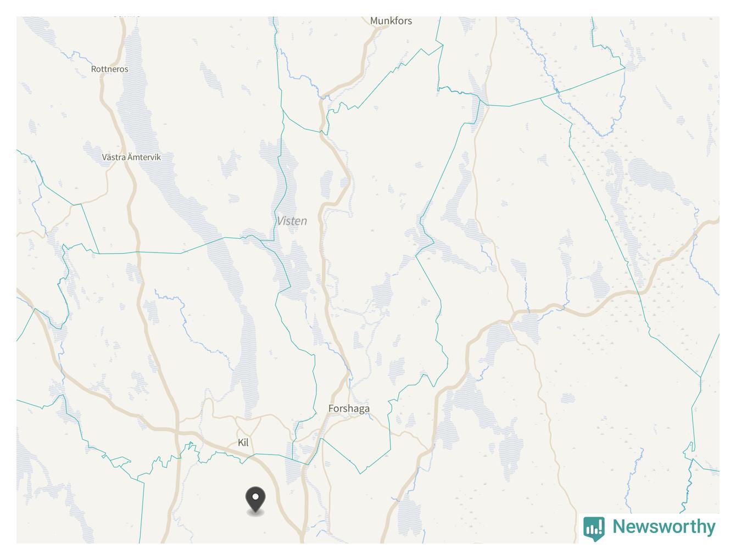Click the Kil town label
The width and height of the screenshot is (736, 560).
coord(243,443)
